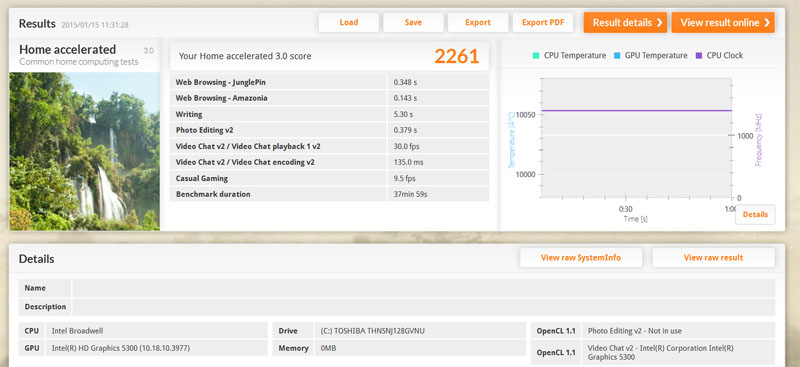Click Photo Editing v2 - Not in use
This screenshot has width=800, height=367.
(x=635, y=331)
